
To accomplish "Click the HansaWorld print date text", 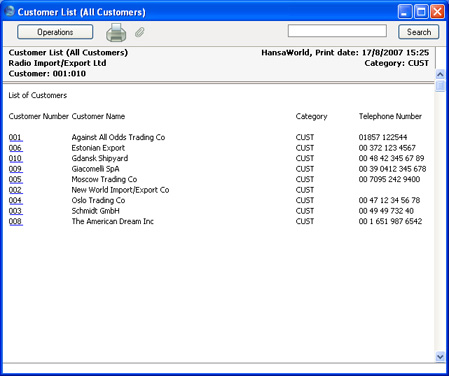I will 345,53.
